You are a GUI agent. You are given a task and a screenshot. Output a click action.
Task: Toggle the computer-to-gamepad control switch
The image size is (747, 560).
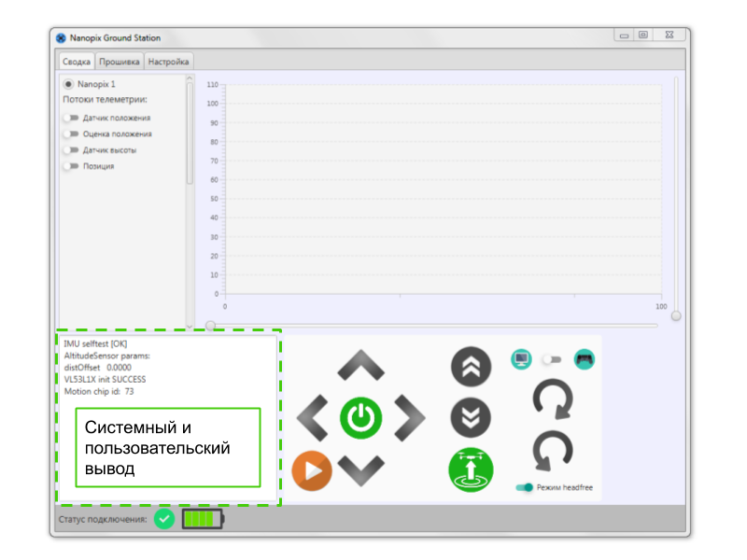pyautogui.click(x=553, y=359)
